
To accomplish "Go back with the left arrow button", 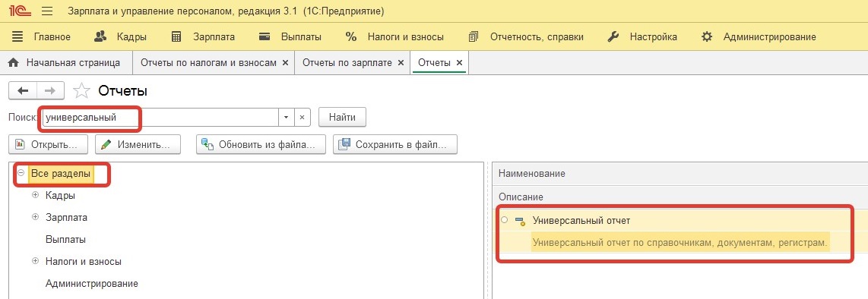I will point(24,90).
